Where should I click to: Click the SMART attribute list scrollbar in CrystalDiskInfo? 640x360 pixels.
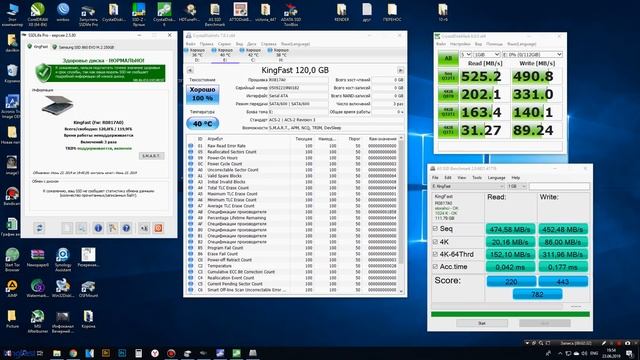401,214
